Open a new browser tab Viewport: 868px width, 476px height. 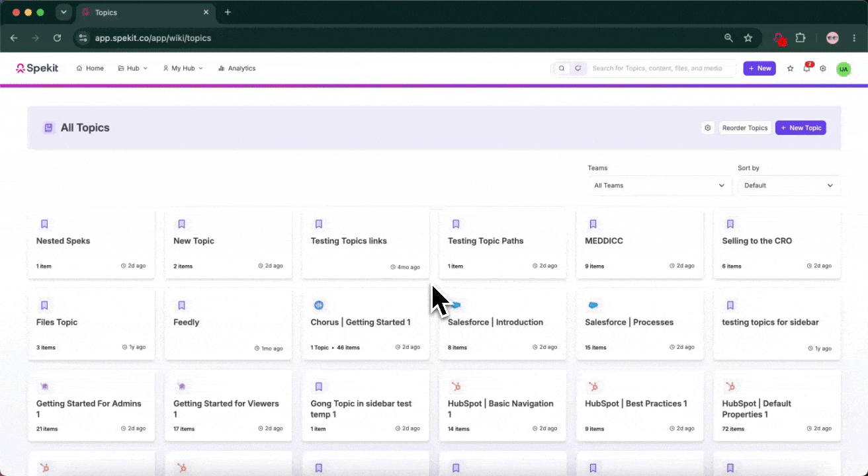pyautogui.click(x=228, y=12)
